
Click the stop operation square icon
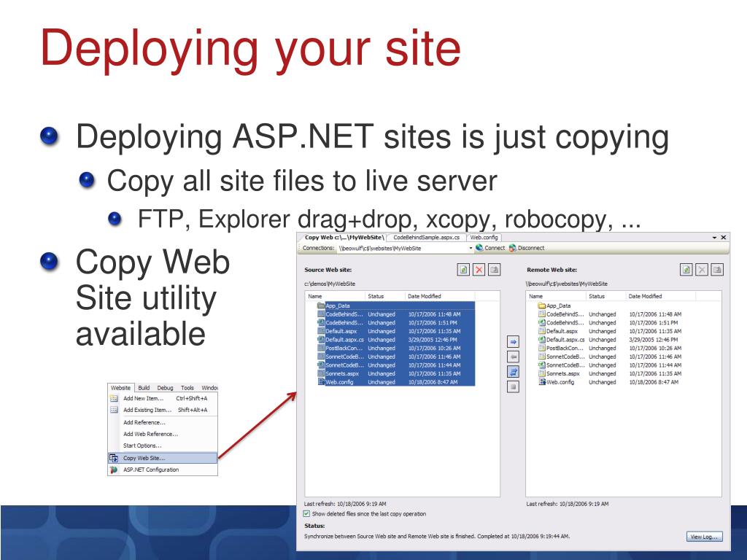(513, 386)
